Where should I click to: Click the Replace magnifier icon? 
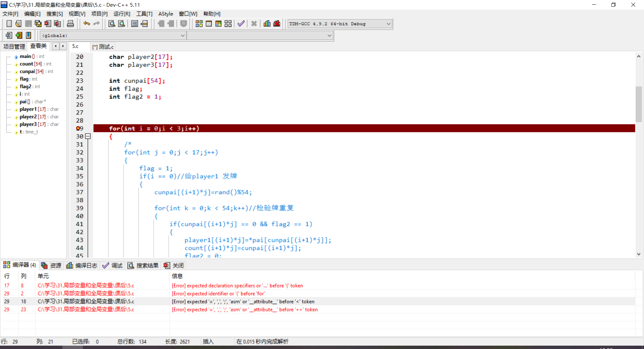pyautogui.click(x=122, y=23)
